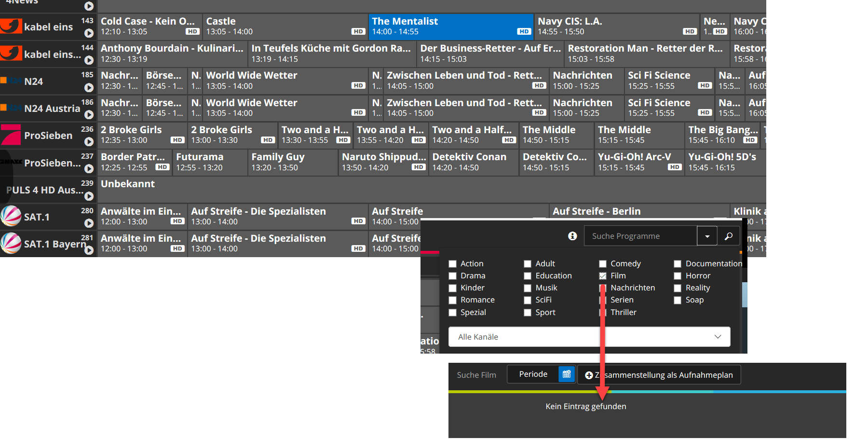Select Navy CIS: L.A. 14:55 - 15:50
The height and width of the screenshot is (439, 868).
click(x=617, y=27)
